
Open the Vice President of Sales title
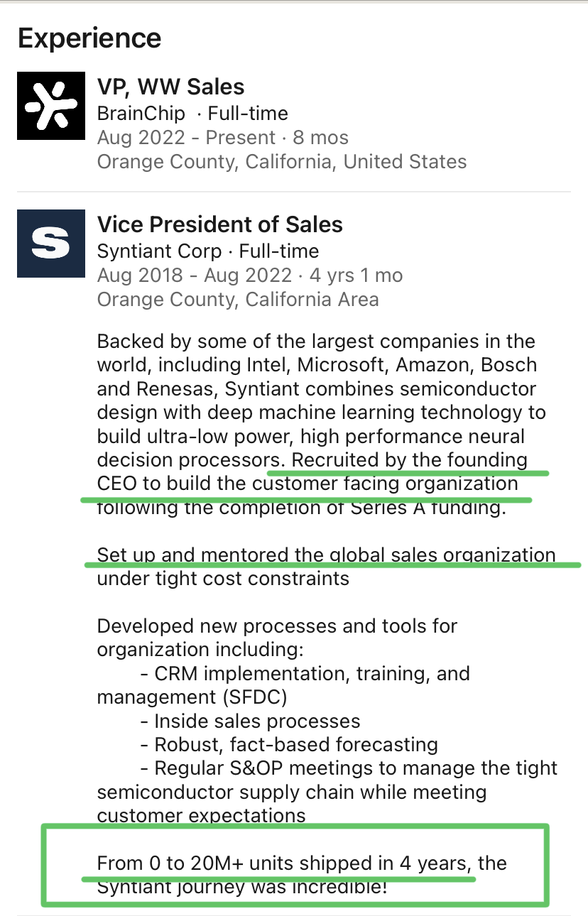(219, 225)
